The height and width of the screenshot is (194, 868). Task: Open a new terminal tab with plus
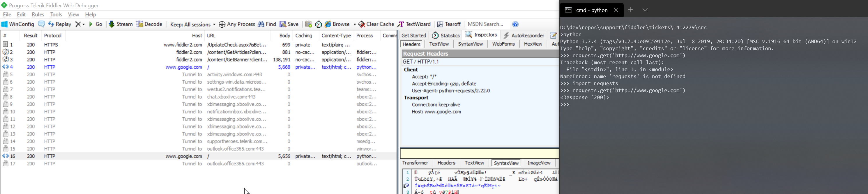coord(631,10)
